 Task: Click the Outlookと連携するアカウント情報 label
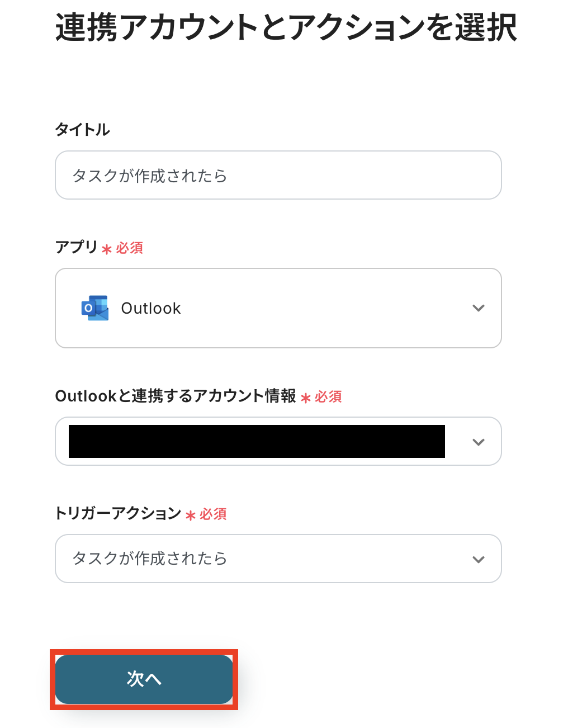(176, 396)
